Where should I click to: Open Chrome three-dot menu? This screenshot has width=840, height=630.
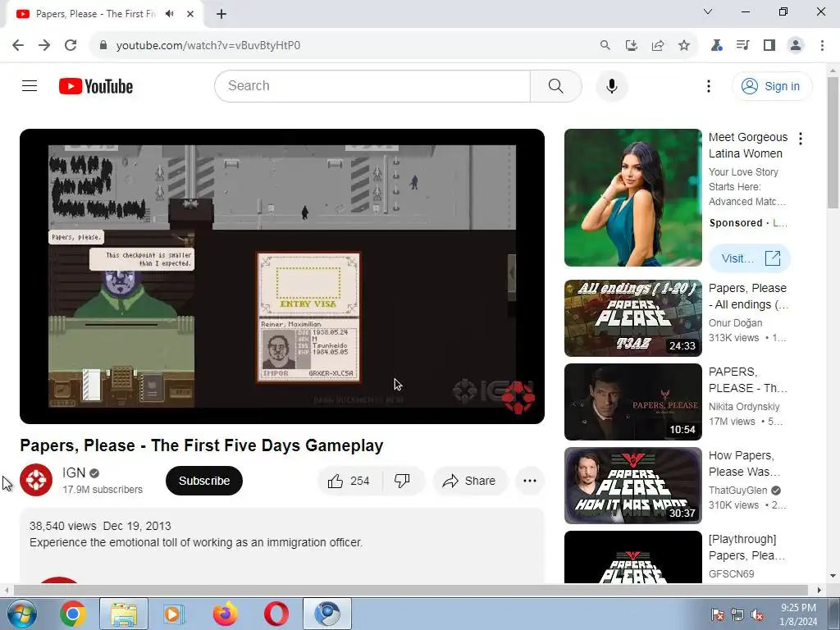click(x=822, y=45)
